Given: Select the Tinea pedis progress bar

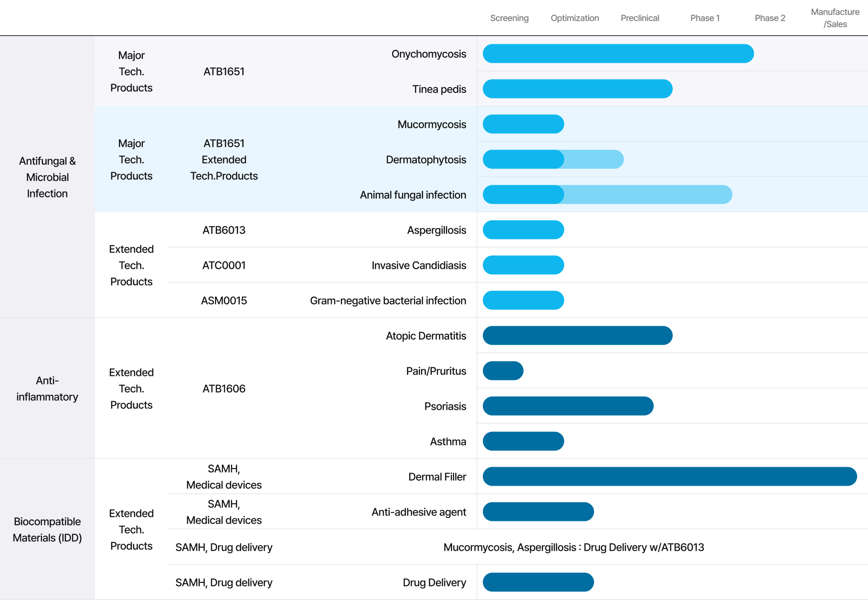Looking at the screenshot, I should [577, 89].
